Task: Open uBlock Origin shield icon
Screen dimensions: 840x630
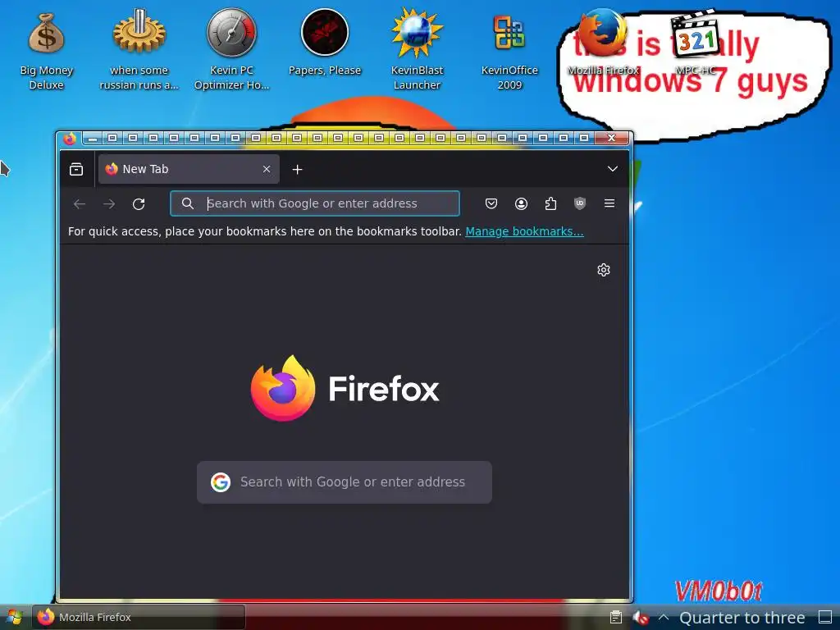Action: [580, 203]
